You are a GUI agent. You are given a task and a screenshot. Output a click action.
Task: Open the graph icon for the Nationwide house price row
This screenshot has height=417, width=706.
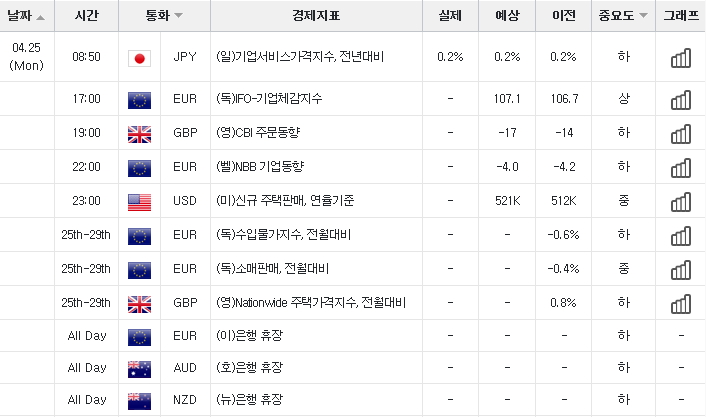(681, 304)
